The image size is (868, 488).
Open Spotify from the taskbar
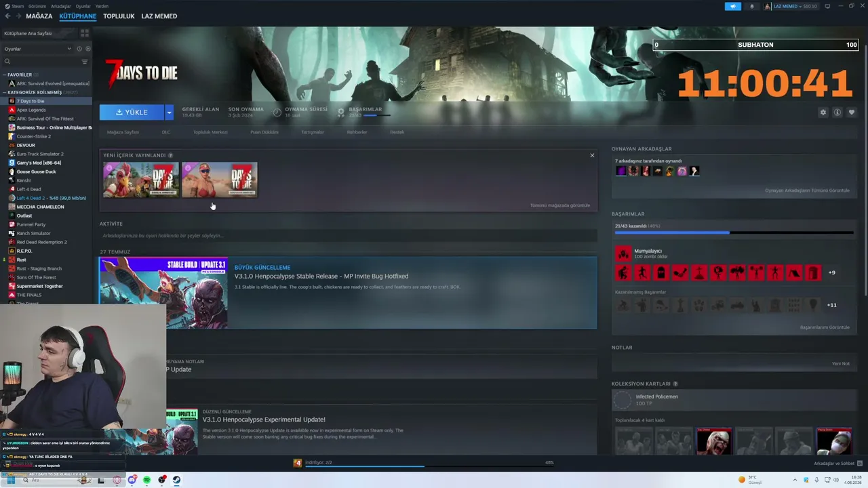coord(147,480)
